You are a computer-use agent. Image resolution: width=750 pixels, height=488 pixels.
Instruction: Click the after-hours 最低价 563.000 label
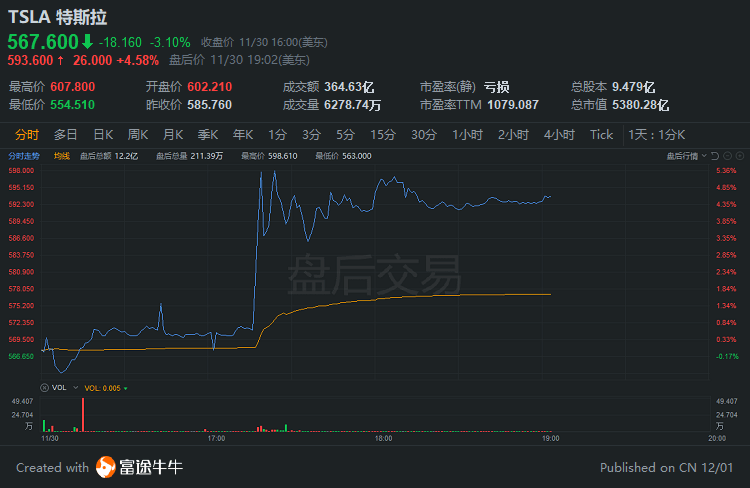point(343,156)
